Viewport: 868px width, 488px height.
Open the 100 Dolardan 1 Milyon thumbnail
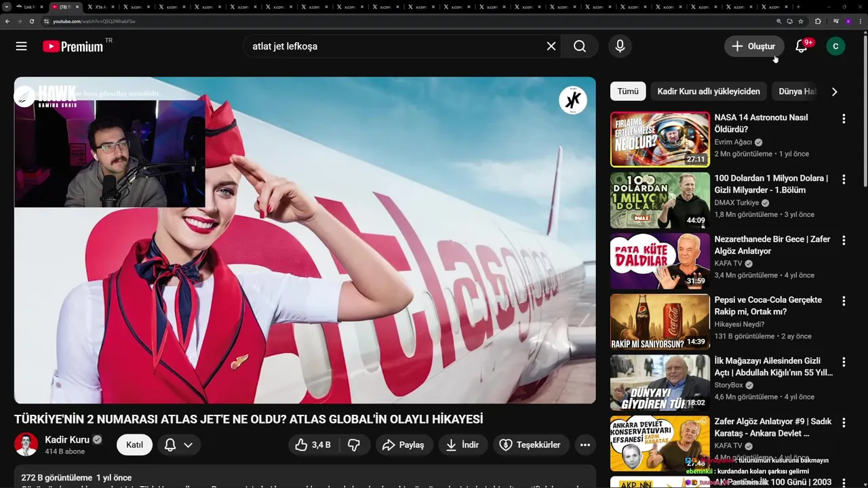click(x=660, y=201)
